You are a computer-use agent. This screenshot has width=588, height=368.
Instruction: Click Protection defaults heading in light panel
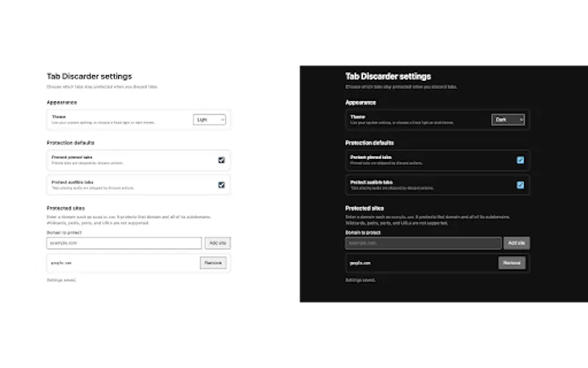click(x=71, y=143)
